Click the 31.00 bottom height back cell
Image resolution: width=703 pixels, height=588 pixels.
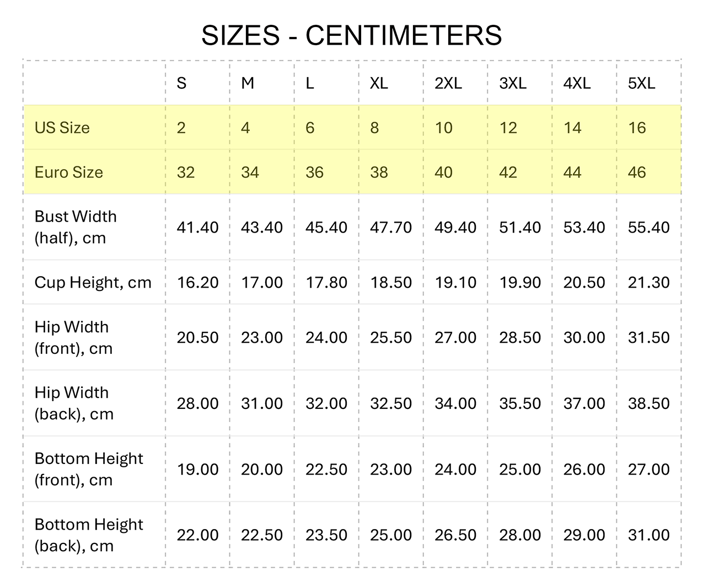pos(648,535)
